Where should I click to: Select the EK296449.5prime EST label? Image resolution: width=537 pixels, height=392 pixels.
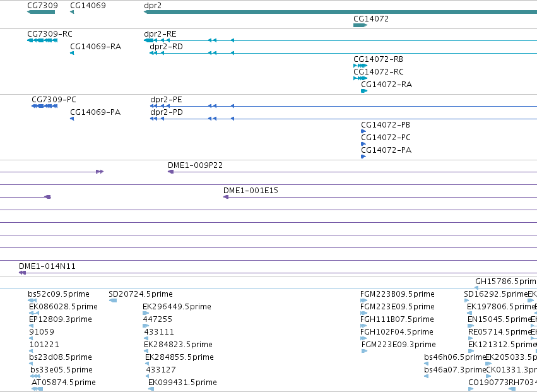(x=177, y=307)
